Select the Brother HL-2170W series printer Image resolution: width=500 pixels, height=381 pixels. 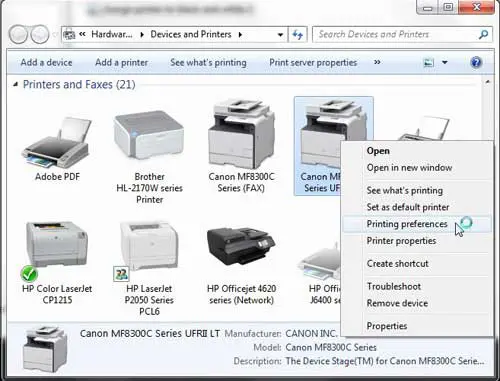149,135
